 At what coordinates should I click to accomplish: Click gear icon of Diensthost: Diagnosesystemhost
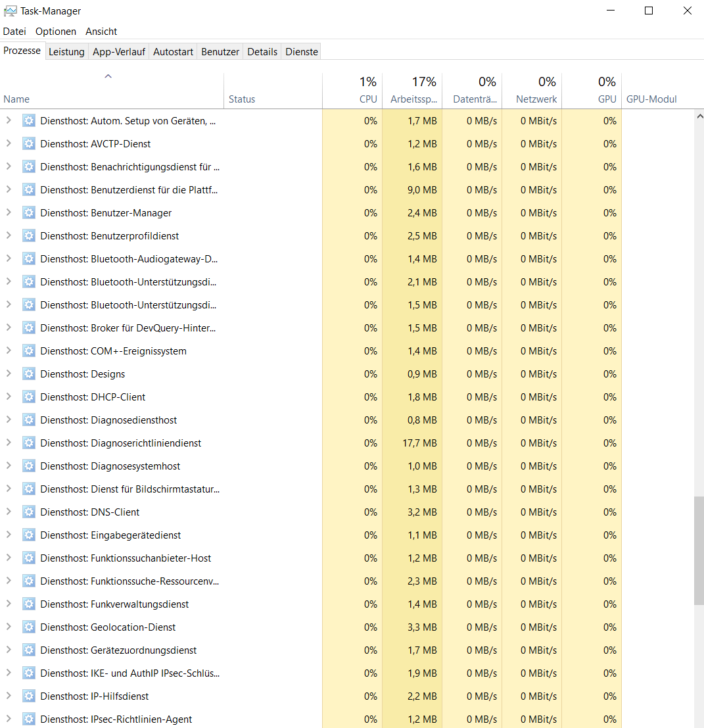[29, 466]
